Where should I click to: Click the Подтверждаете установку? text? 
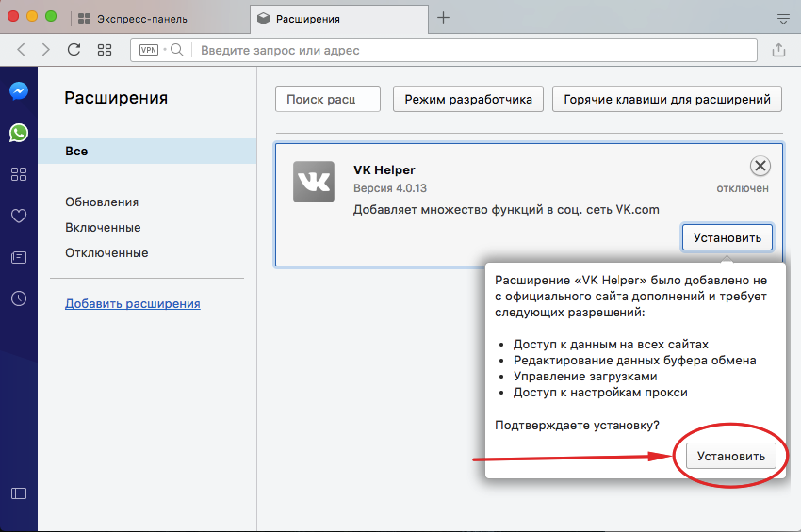tap(577, 426)
